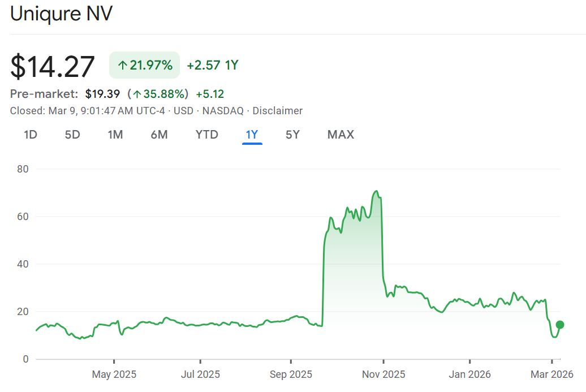Click the current price dot on chart

(x=560, y=325)
